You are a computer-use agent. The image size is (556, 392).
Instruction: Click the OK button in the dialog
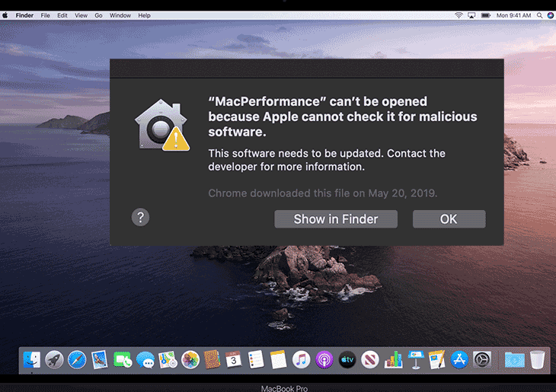449,219
